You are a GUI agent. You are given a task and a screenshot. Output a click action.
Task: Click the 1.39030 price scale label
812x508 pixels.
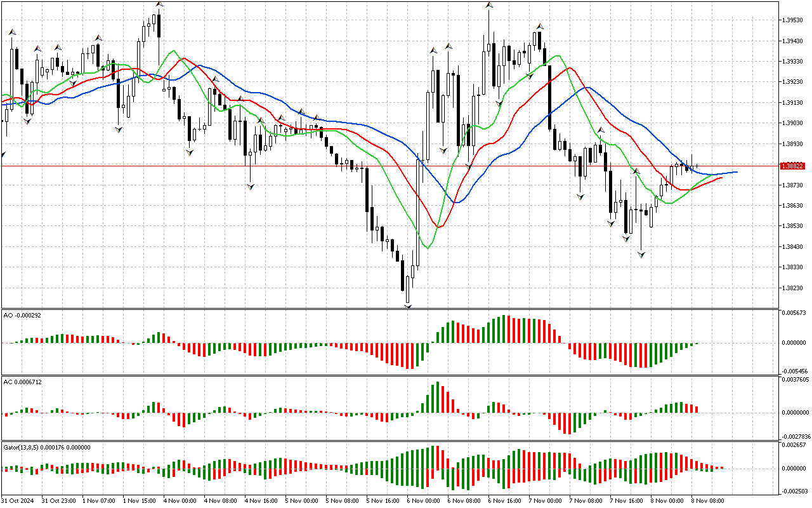793,123
